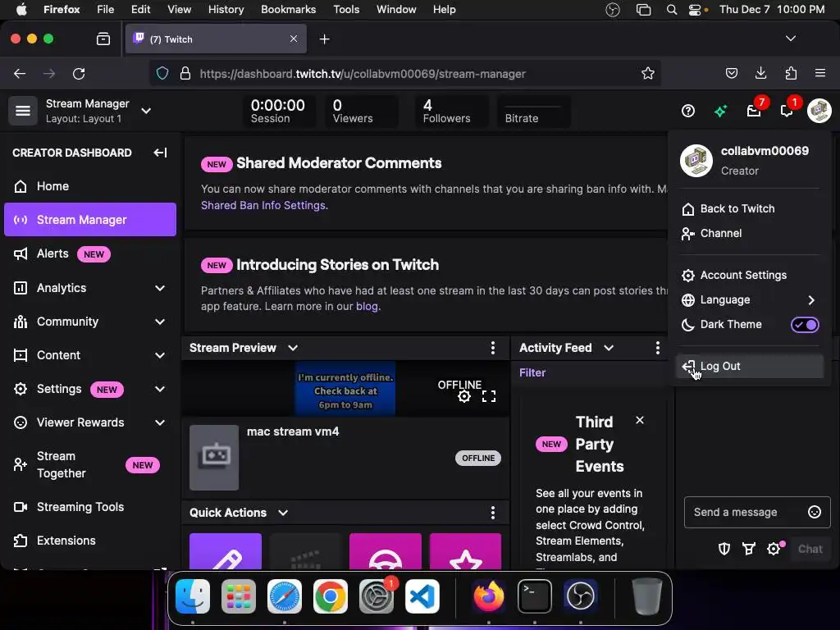Image resolution: width=840 pixels, height=630 pixels.
Task: Open the hamburger menu beside Stream Manager
Action: (x=22, y=111)
